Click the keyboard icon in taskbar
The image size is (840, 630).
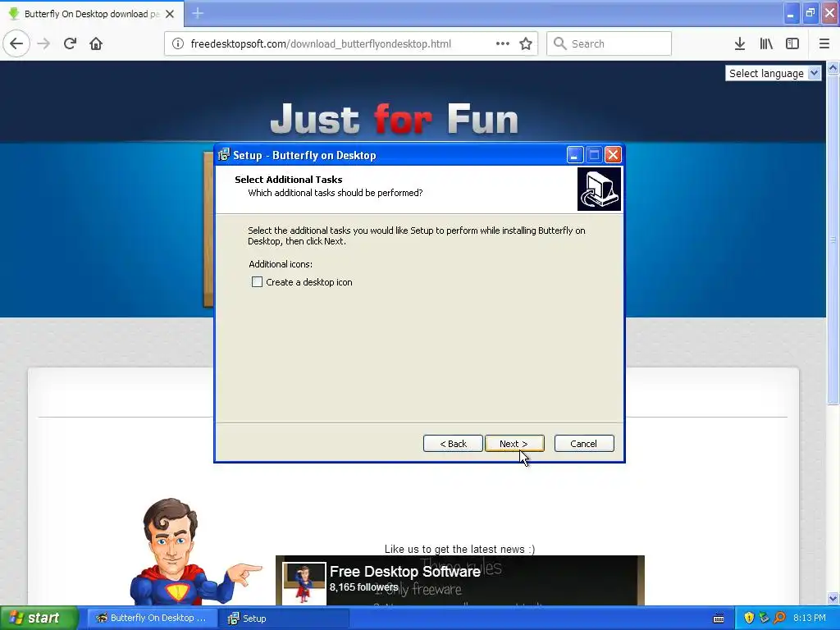(719, 619)
